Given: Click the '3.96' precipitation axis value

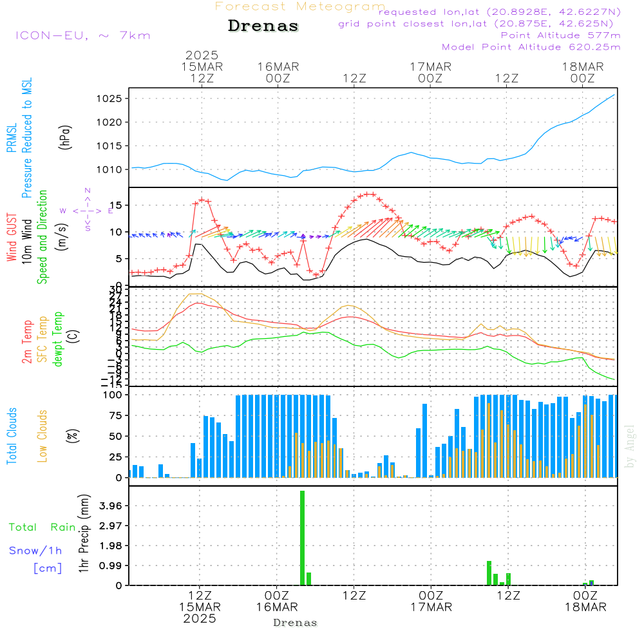Looking at the screenshot, I should (x=111, y=506).
